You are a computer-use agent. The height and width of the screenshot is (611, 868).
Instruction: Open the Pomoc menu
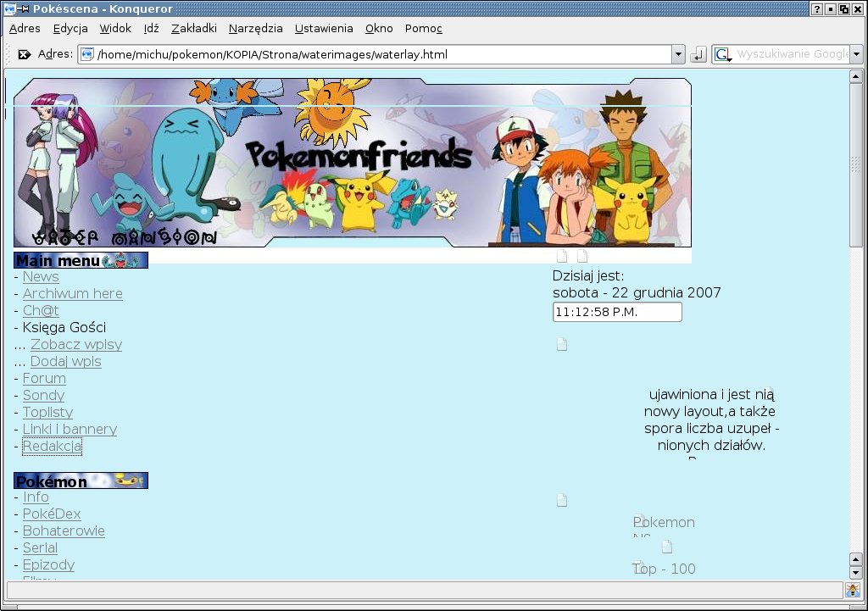424,28
